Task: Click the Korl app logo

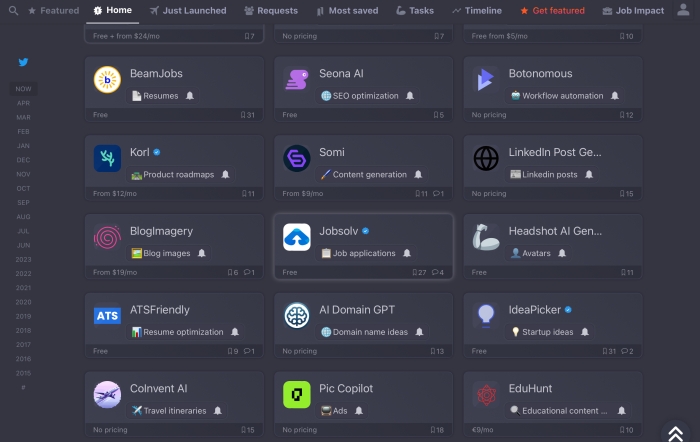Action: (x=107, y=158)
